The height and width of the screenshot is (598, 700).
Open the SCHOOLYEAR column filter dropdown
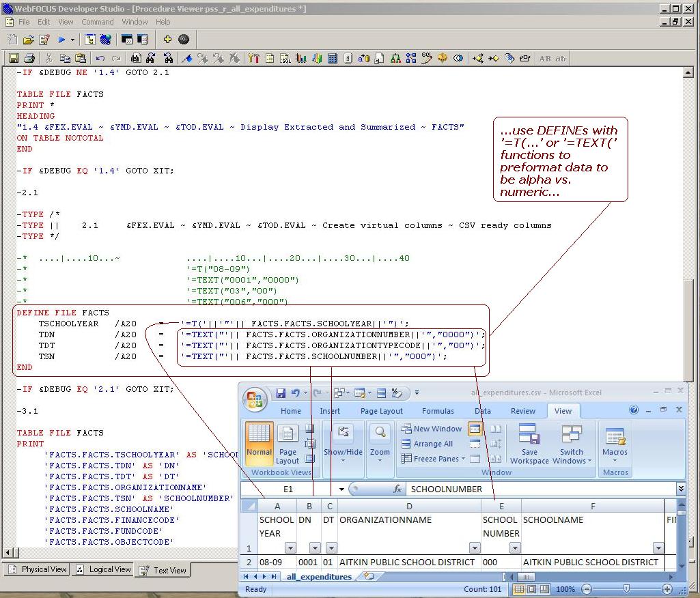click(x=291, y=548)
